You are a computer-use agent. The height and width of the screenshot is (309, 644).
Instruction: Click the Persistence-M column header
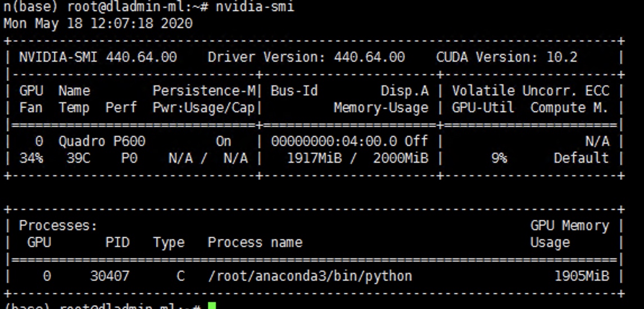pos(204,91)
